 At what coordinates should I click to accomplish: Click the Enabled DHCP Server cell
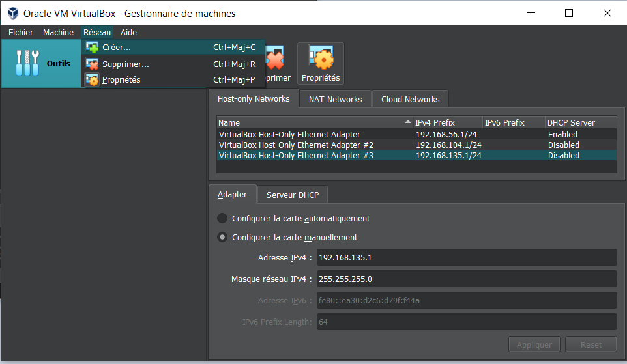click(562, 134)
